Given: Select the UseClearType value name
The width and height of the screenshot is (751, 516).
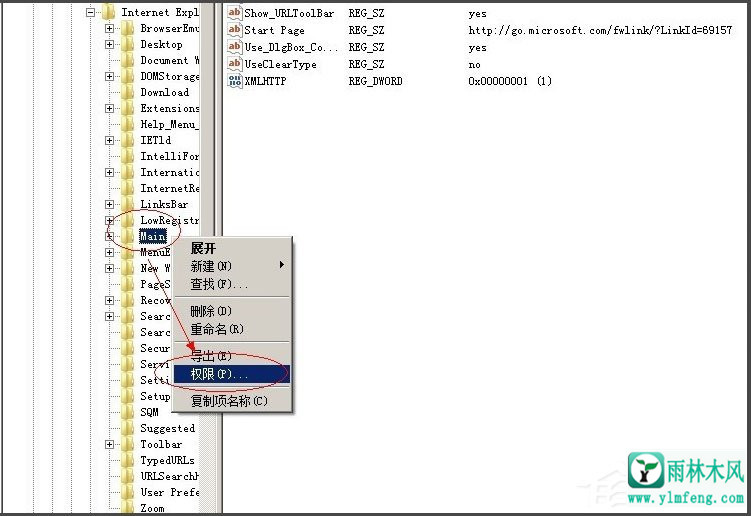Looking at the screenshot, I should 280,64.
